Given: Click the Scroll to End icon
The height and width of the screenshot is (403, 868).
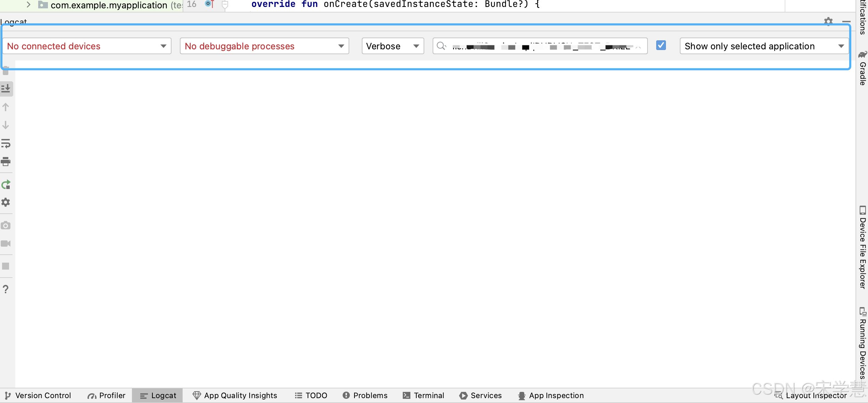Looking at the screenshot, I should click(6, 89).
